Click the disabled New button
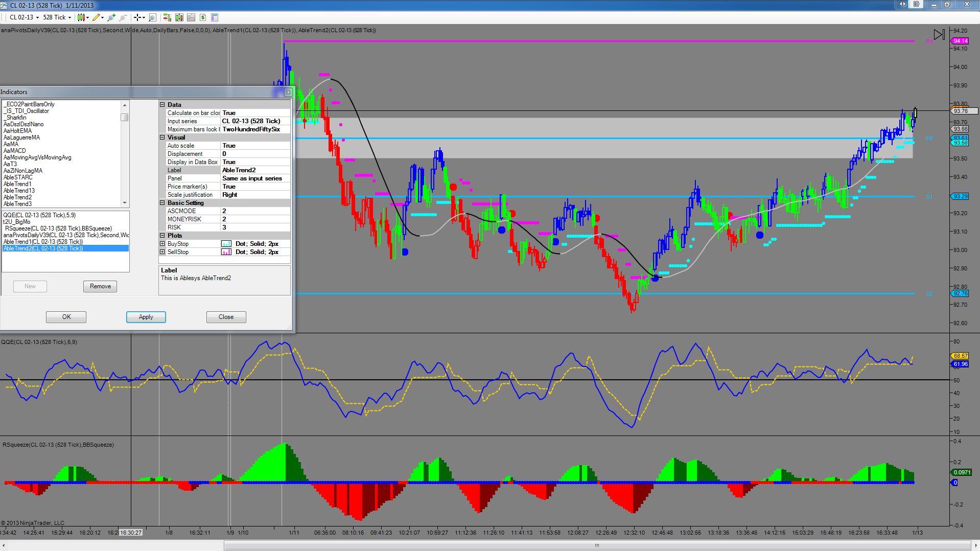 point(30,286)
